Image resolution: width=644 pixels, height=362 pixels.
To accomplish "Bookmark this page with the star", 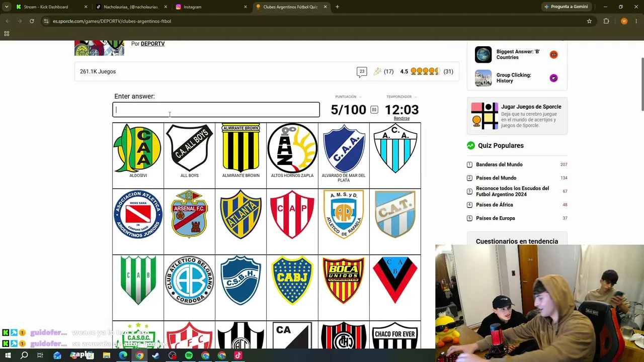I will (589, 21).
